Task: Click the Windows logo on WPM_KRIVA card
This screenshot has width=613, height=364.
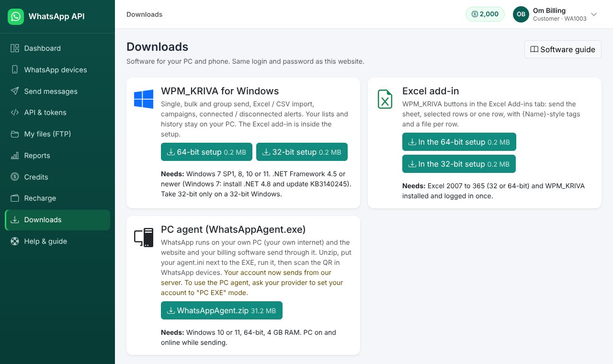Action: (144, 99)
